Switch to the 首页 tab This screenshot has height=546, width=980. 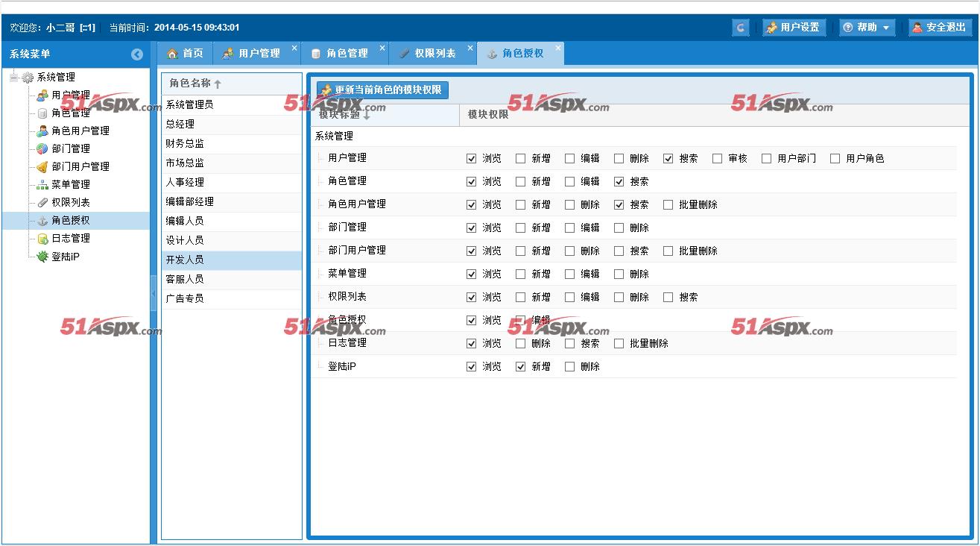(185, 54)
